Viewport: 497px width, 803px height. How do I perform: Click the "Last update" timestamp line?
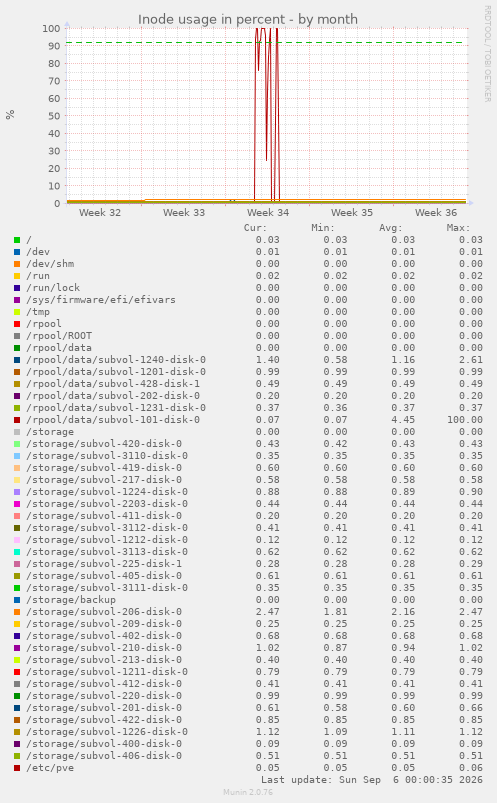tap(372, 779)
